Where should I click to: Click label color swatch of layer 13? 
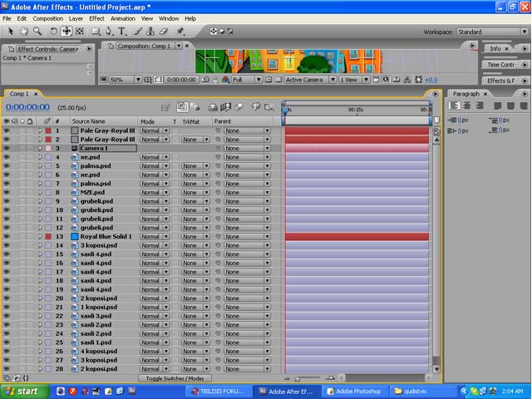(x=48, y=236)
